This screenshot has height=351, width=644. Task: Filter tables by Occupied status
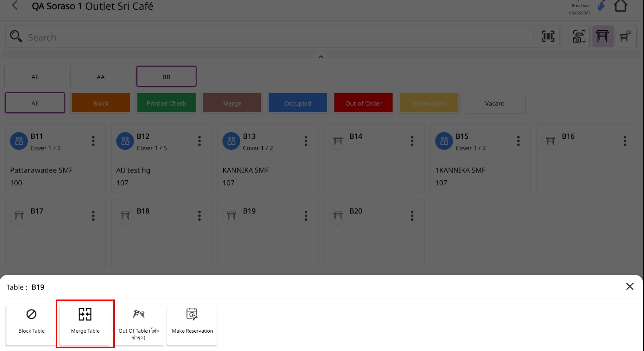pyautogui.click(x=298, y=103)
